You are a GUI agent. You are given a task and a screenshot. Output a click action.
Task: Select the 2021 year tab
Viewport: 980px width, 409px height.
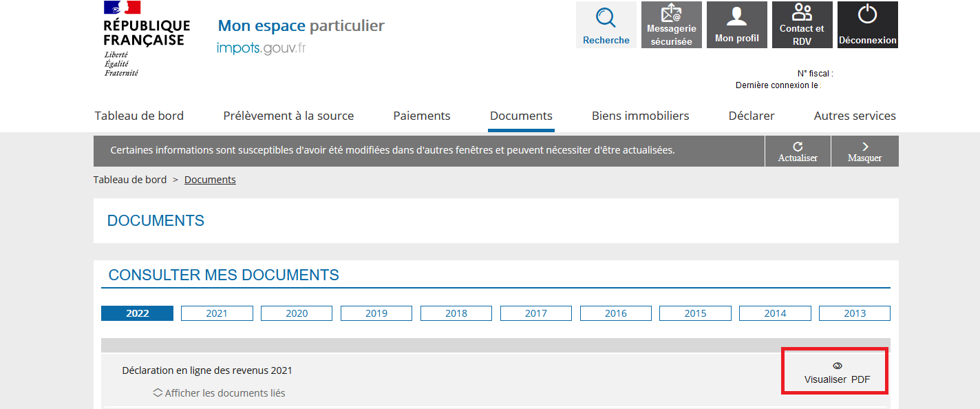217,313
